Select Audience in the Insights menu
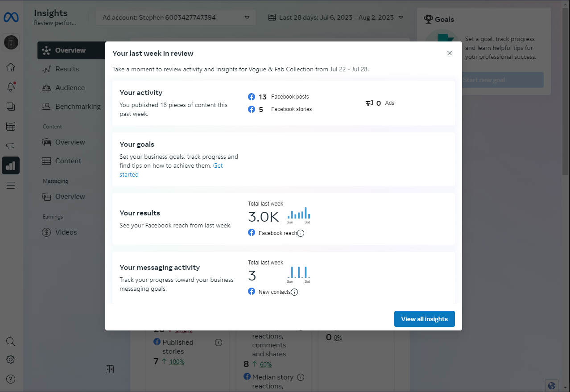570x392 pixels. click(x=70, y=88)
